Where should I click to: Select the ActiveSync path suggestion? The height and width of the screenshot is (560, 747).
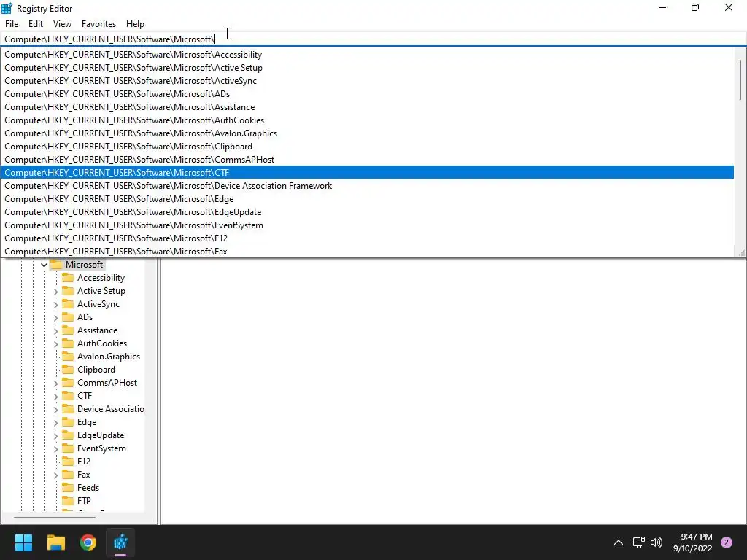click(x=367, y=81)
